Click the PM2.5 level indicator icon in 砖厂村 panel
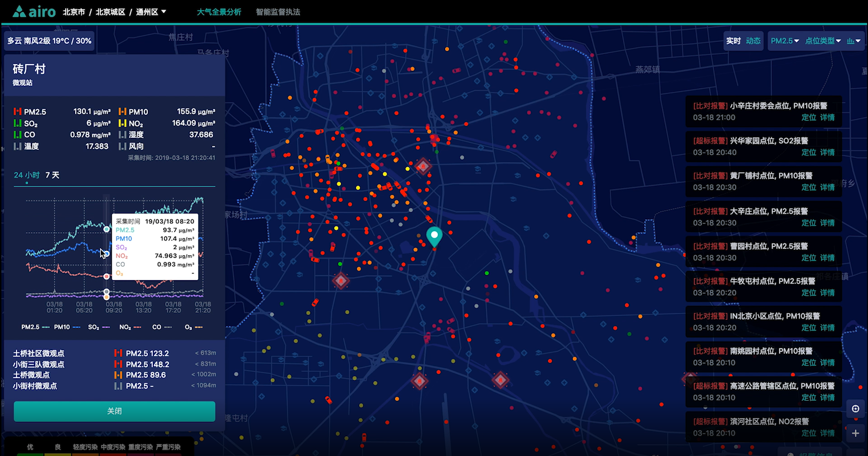 click(18, 112)
